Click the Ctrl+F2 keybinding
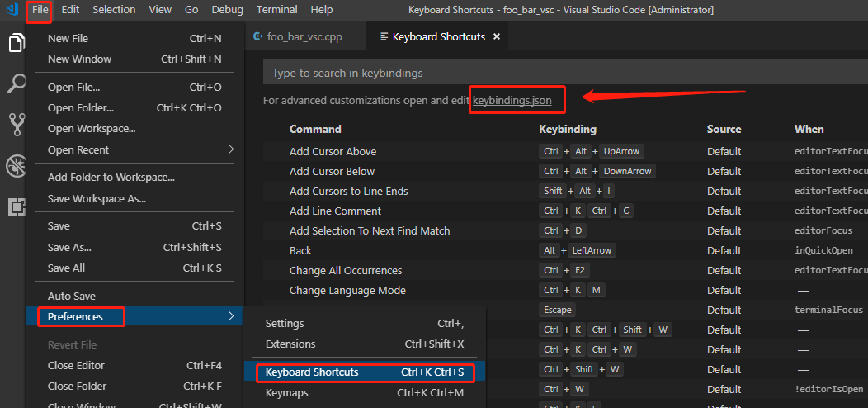Image resolution: width=868 pixels, height=408 pixels. coord(564,271)
